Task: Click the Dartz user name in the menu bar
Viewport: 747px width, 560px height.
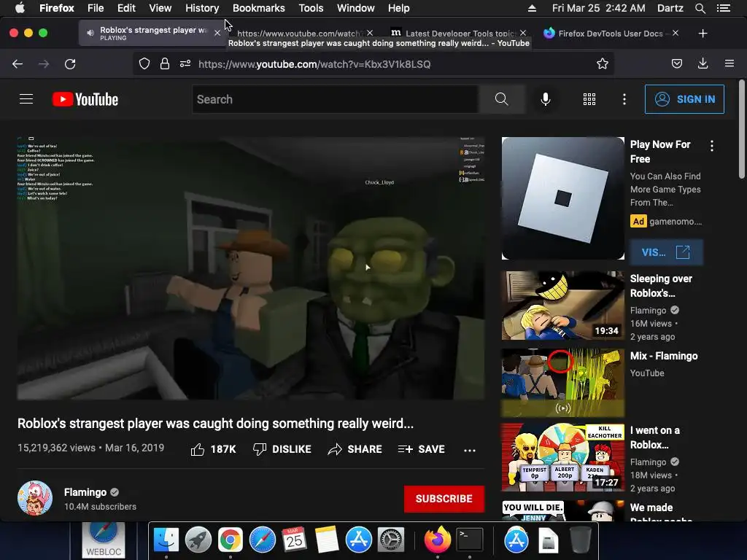Action: pos(670,8)
